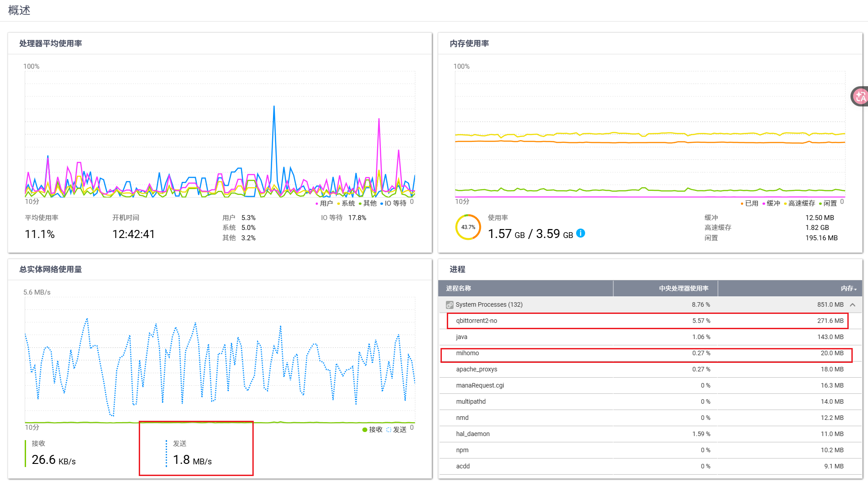868x485 pixels.
Task: Click the 内存 column sort arrow
Action: click(855, 289)
